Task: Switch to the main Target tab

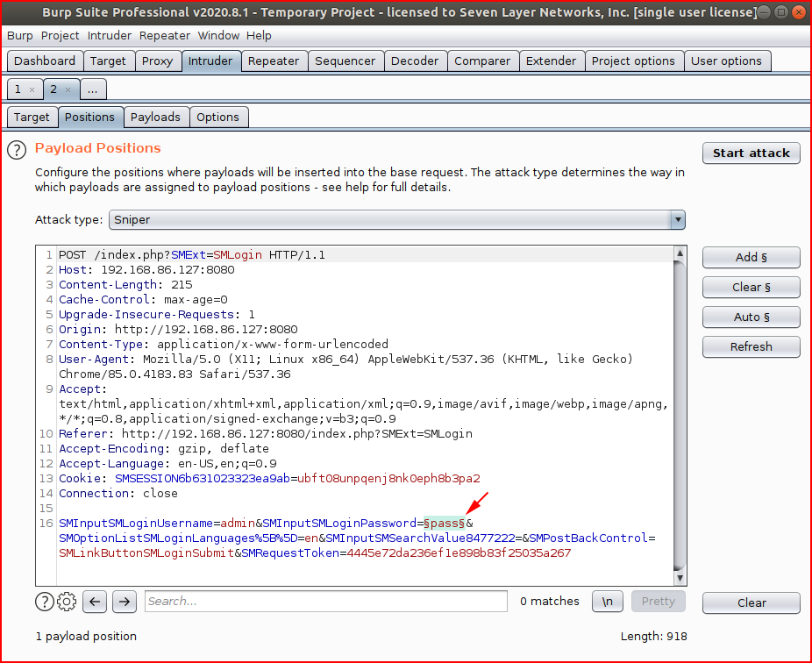Action: point(108,61)
